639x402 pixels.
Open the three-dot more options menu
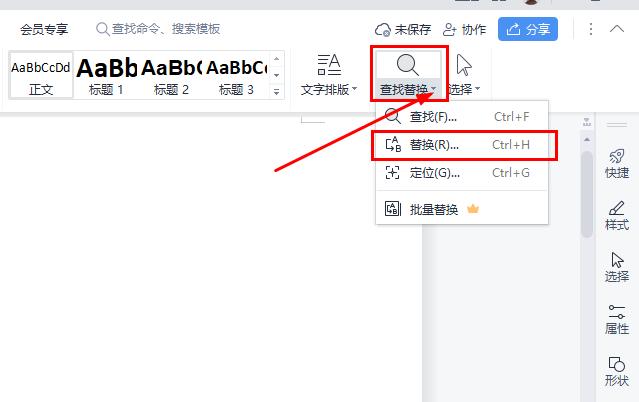pyautogui.click(x=591, y=29)
